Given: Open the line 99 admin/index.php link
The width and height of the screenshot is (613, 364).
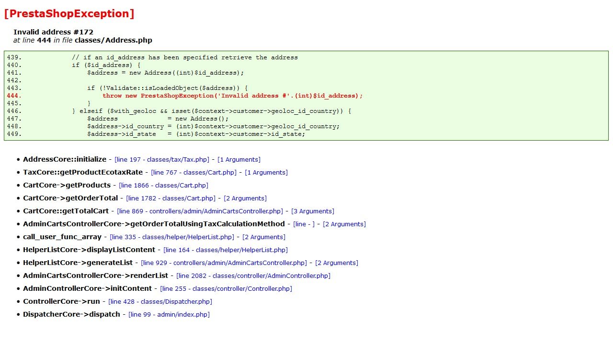Looking at the screenshot, I should point(169,315).
